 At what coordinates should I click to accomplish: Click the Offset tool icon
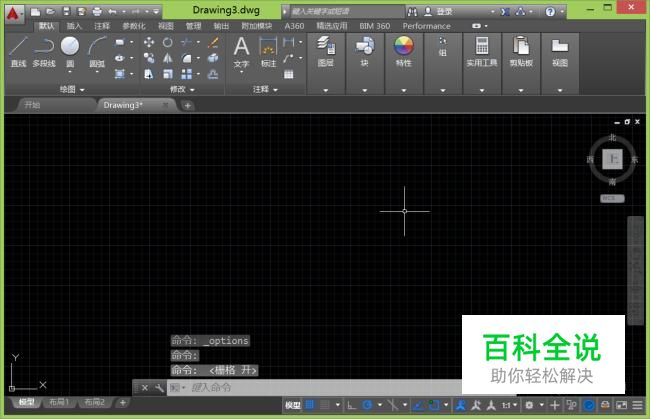(213, 74)
